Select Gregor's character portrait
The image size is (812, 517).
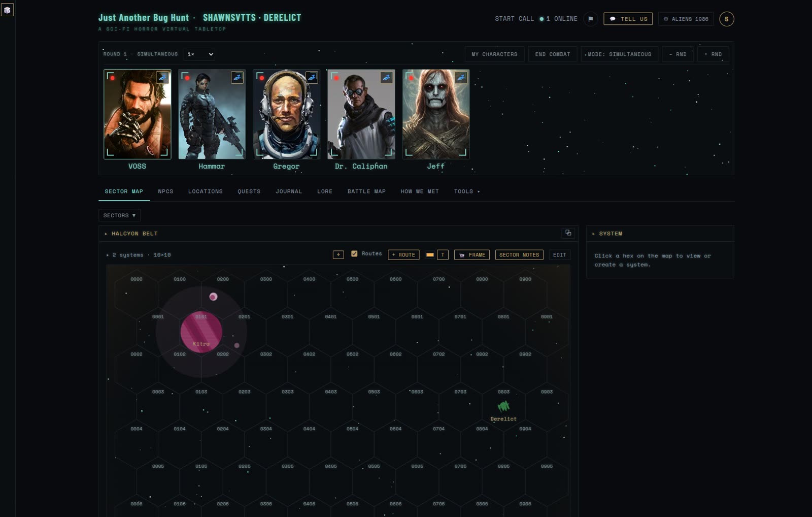pyautogui.click(x=287, y=114)
